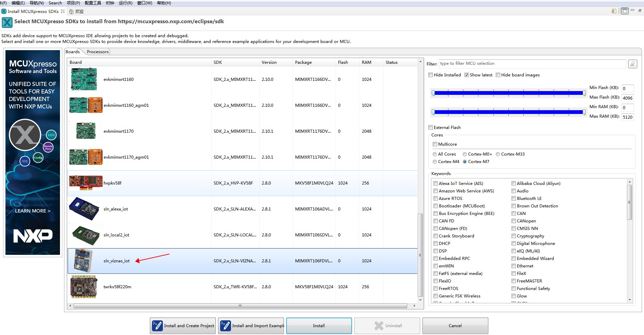
Task: Enable External Flash checkbox
Action: point(431,128)
